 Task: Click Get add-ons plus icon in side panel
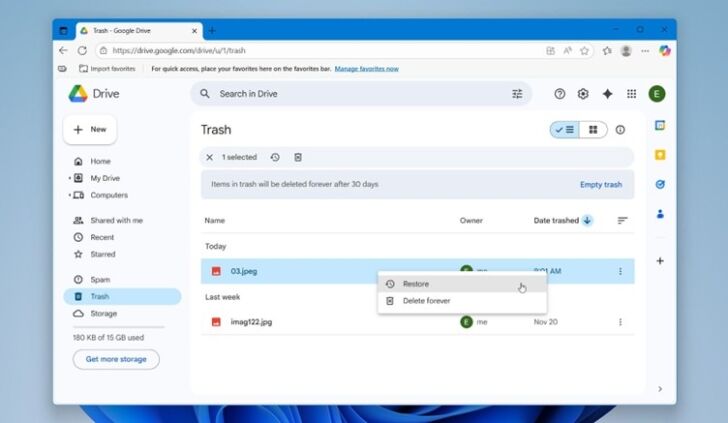(x=660, y=261)
